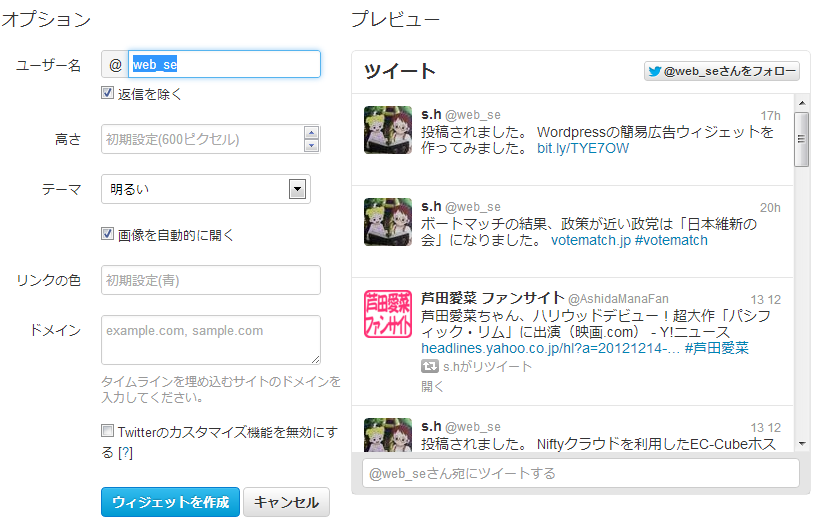Click the ウィジェットを作成 button

click(170, 502)
